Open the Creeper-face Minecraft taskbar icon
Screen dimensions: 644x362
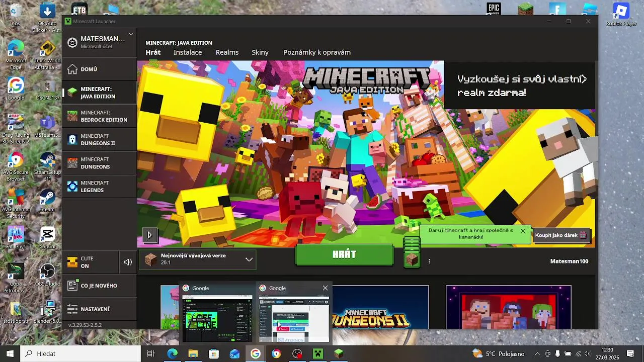(317, 353)
